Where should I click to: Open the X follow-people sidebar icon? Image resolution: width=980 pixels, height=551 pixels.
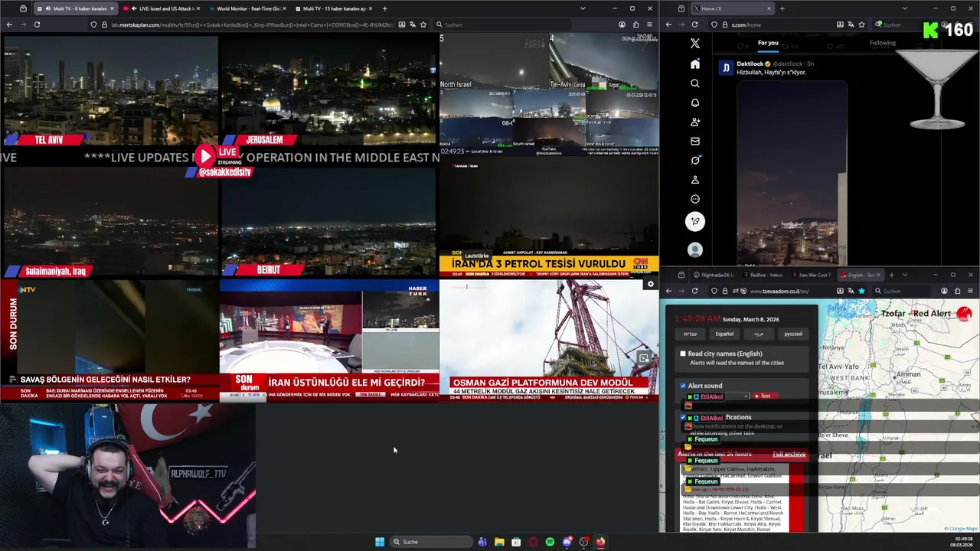pos(695,122)
